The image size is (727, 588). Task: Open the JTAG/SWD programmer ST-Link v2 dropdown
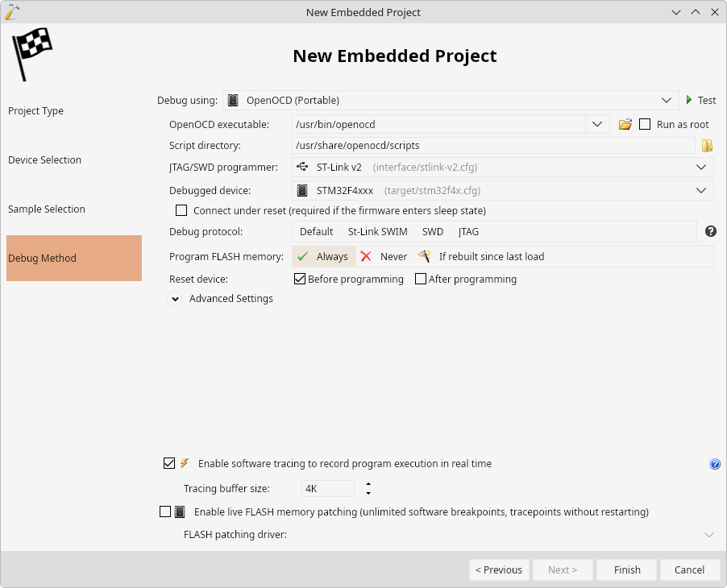point(503,168)
